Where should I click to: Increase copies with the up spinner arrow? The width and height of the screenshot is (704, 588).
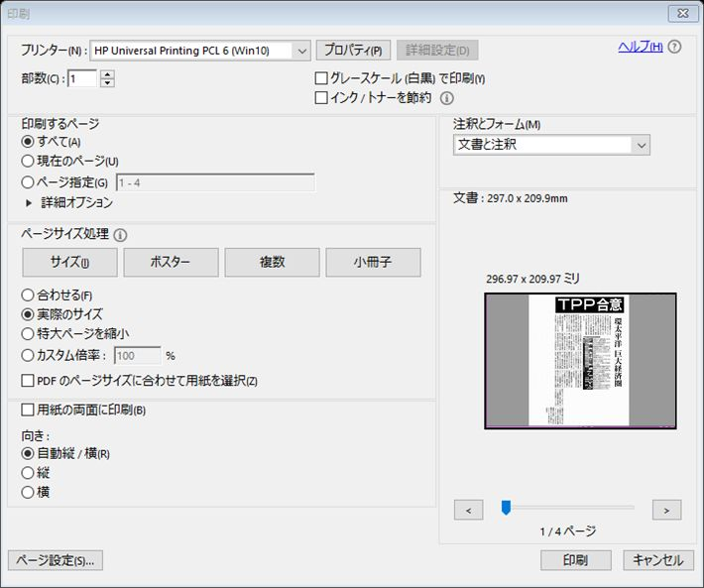(x=107, y=74)
